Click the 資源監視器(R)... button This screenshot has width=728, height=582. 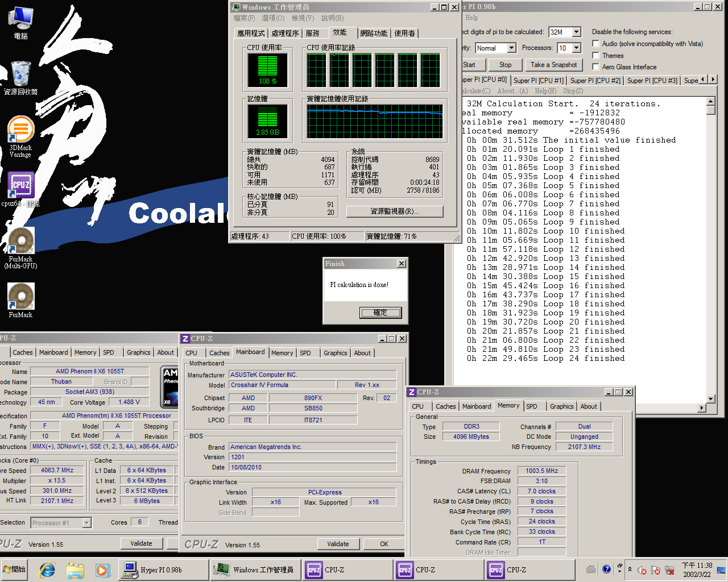[395, 211]
